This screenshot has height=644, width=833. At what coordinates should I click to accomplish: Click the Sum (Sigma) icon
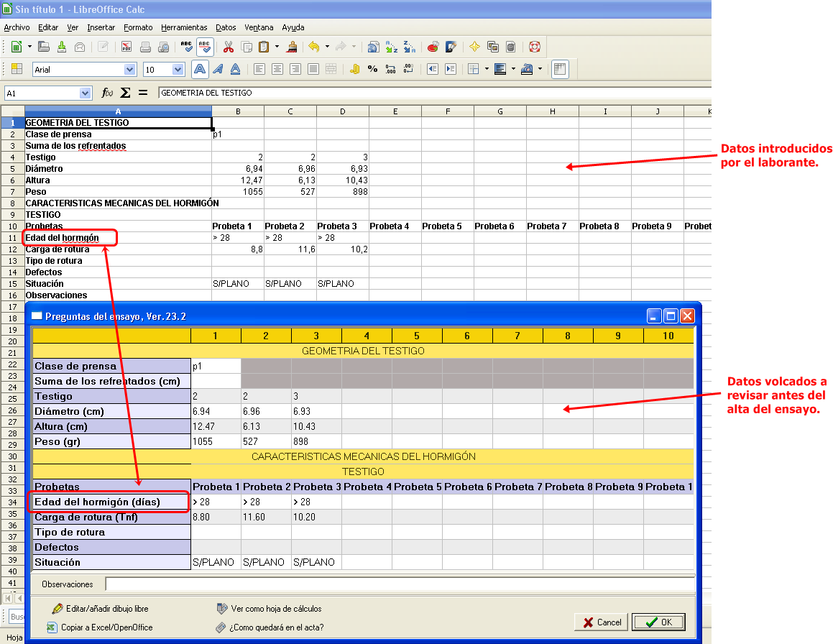click(125, 93)
